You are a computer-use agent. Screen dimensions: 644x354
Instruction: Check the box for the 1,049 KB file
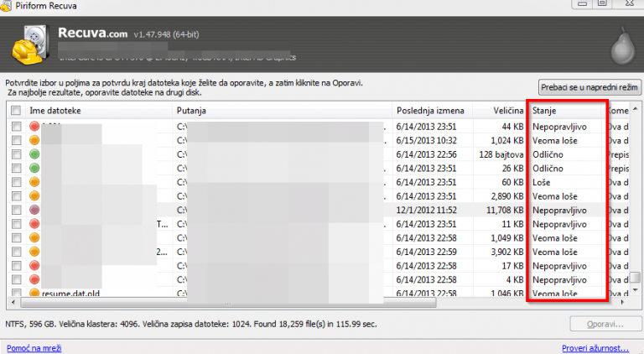point(16,238)
